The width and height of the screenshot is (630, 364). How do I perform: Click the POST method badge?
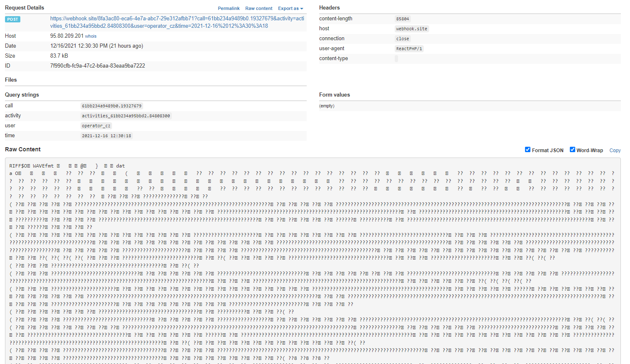coord(12,19)
